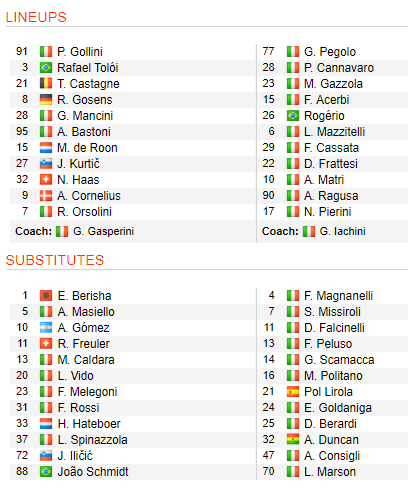Screen dimensions: 408x488
Task: Open J. Iličić from the substitutes
Action: coord(75,456)
